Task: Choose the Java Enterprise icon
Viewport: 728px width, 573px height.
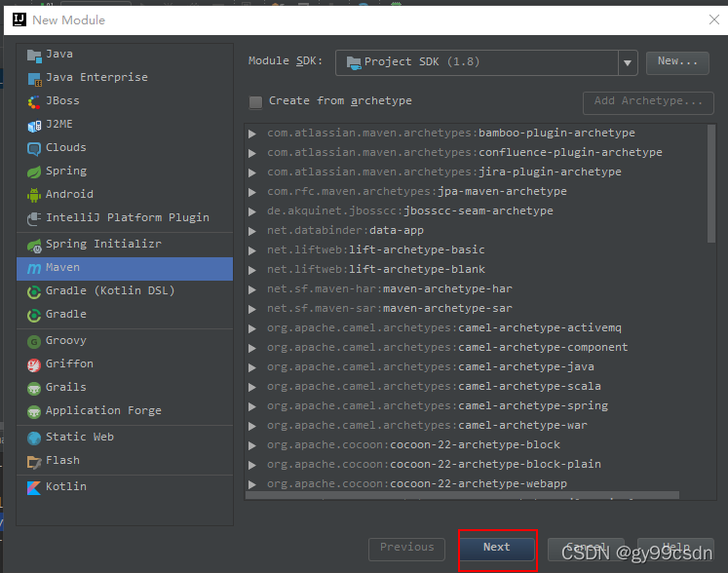Action: point(34,79)
